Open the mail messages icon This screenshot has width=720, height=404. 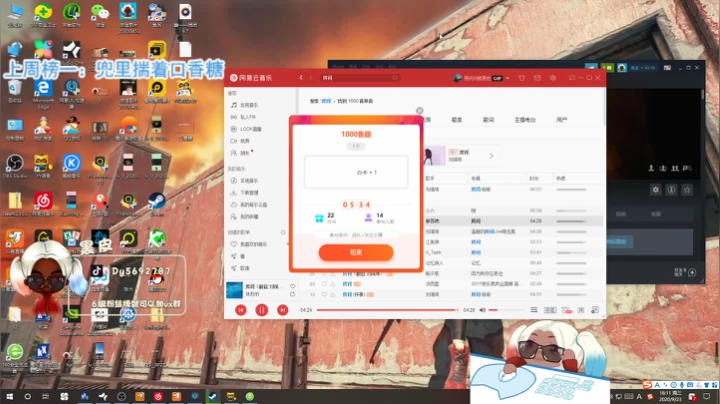[537, 78]
